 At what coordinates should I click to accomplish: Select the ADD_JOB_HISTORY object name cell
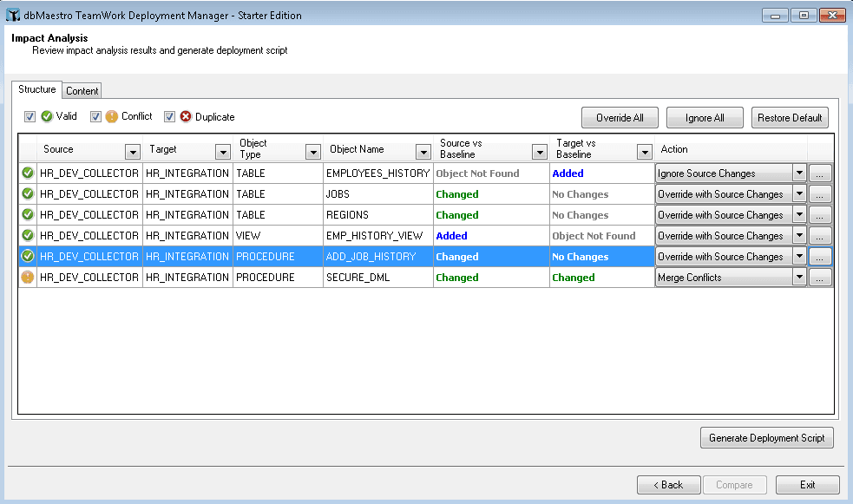click(378, 256)
